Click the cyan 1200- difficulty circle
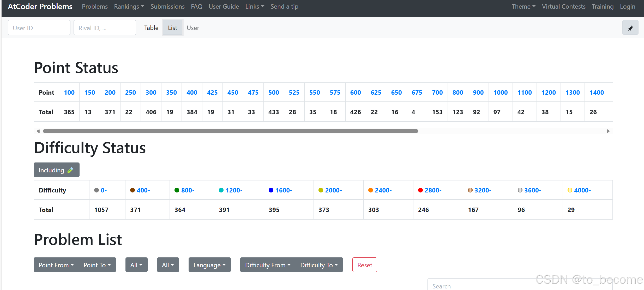 [221, 190]
